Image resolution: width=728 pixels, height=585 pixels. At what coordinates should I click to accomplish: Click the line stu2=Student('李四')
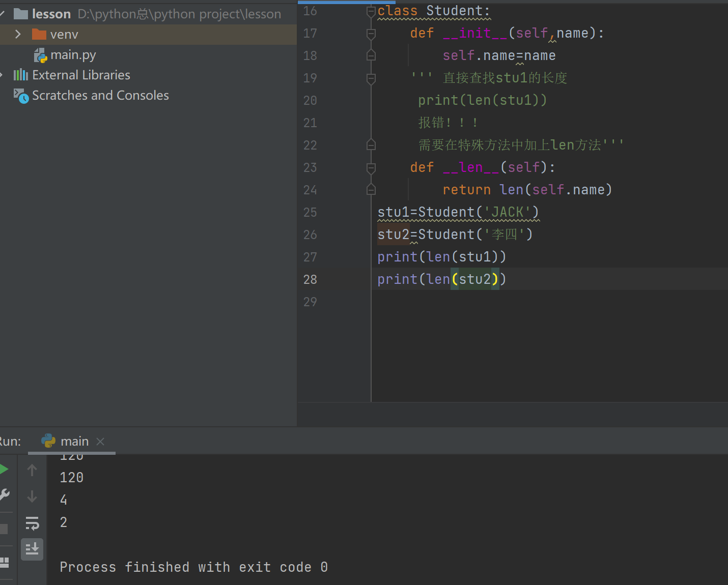[455, 235]
